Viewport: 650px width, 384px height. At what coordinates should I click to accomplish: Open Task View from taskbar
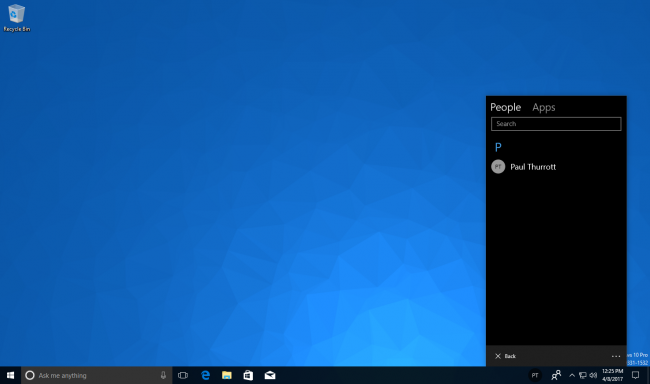click(183, 375)
